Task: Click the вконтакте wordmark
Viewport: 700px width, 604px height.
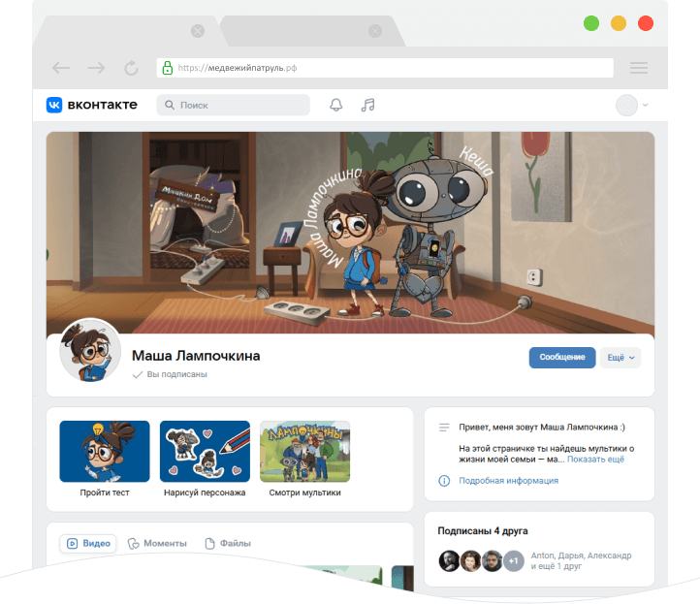Action: click(102, 105)
